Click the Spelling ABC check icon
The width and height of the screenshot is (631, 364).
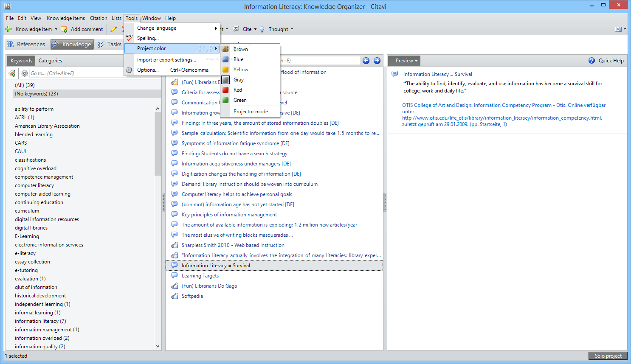pos(129,38)
